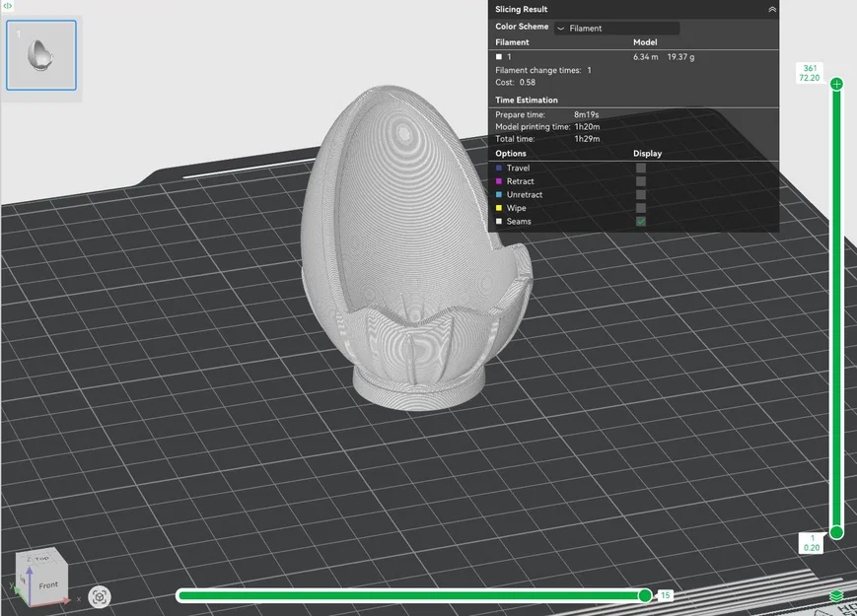
Task: Click the move slider value 15
Action: [x=665, y=595]
